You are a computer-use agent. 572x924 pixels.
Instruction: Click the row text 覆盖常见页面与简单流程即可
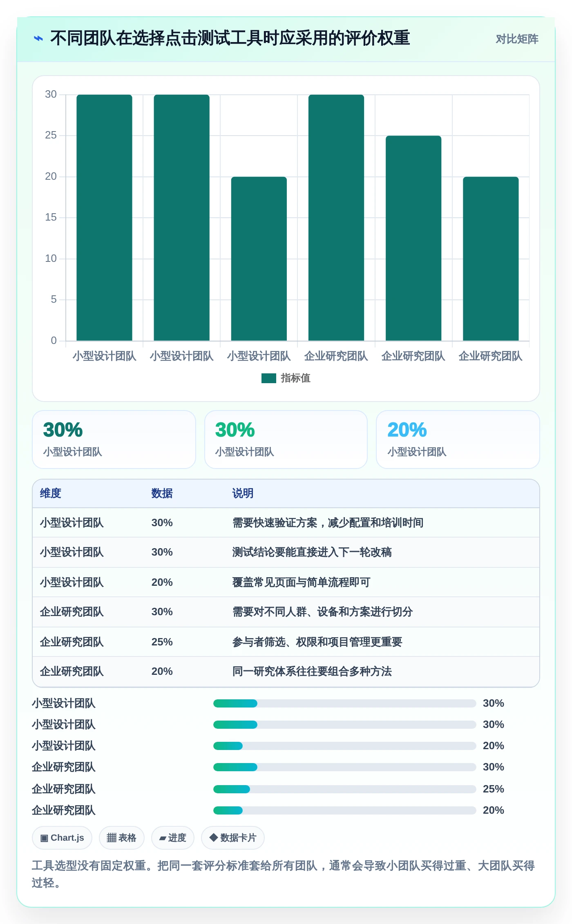[x=301, y=582]
